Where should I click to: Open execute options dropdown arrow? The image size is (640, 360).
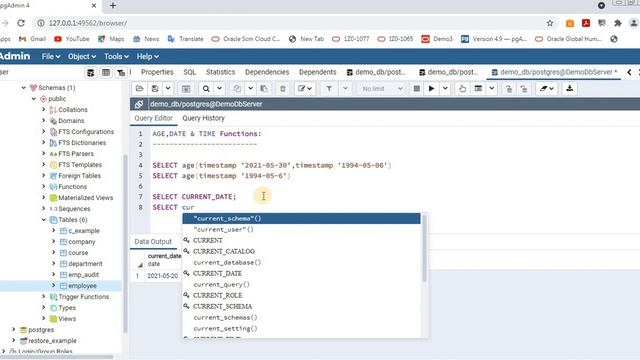pyautogui.click(x=445, y=89)
